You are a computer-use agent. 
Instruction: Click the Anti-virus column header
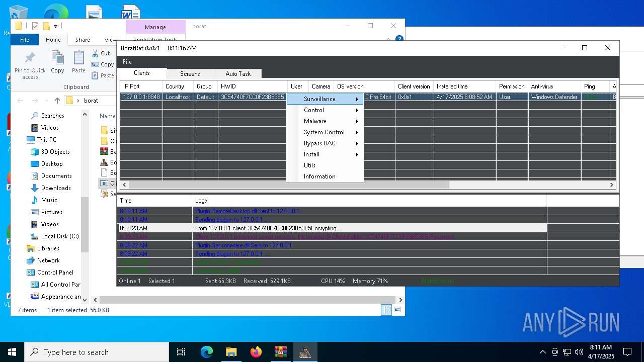[x=554, y=86]
